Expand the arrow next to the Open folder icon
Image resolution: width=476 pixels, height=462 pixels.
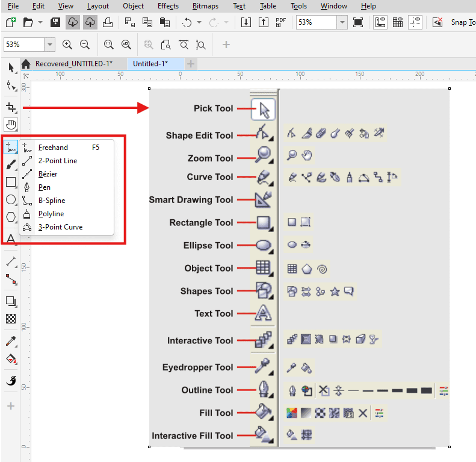pos(40,22)
